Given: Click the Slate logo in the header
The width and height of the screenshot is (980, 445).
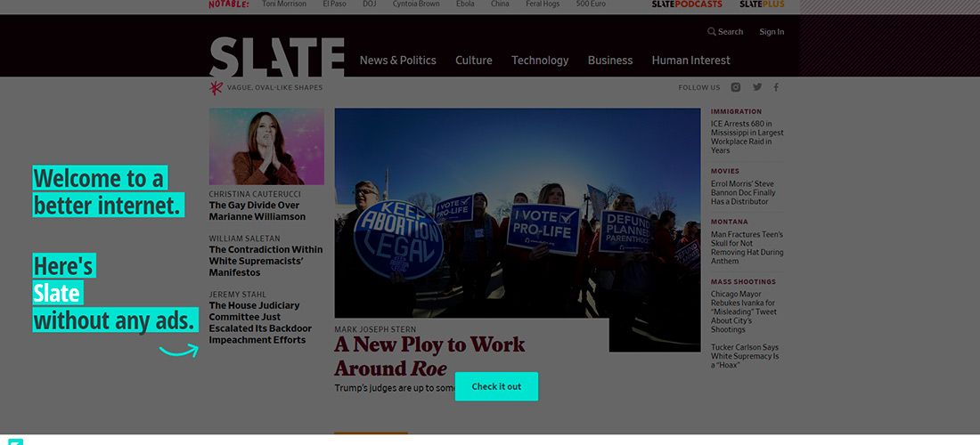Looking at the screenshot, I should coord(276,57).
